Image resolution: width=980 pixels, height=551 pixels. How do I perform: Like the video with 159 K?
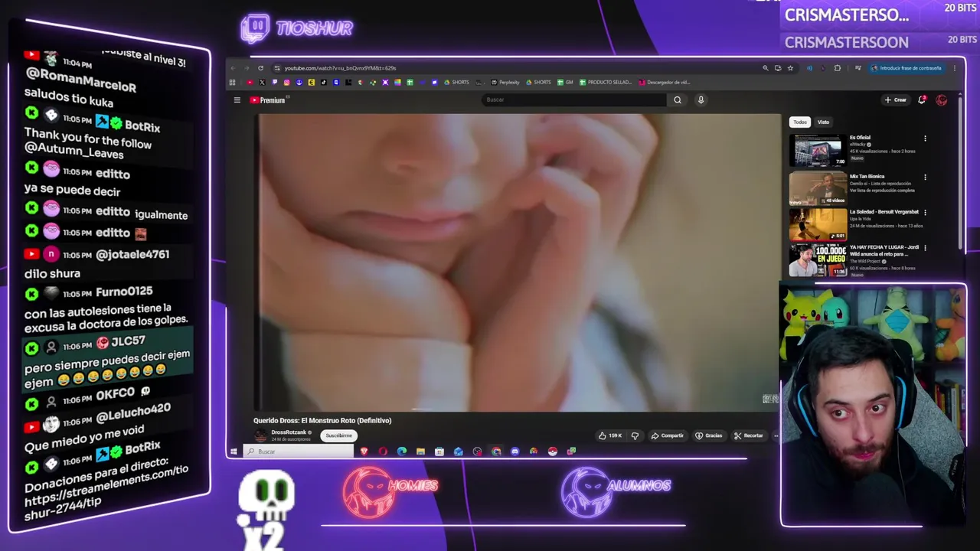(611, 435)
